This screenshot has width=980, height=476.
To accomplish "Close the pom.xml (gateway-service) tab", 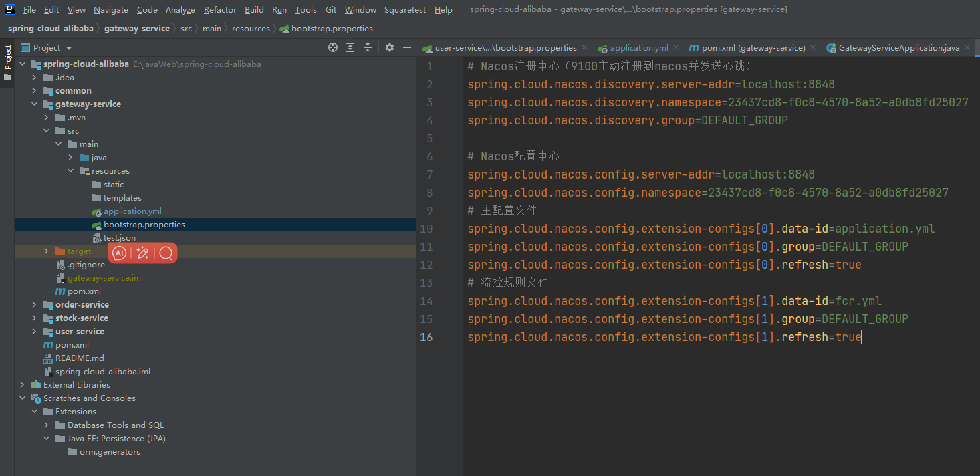I will tap(813, 48).
